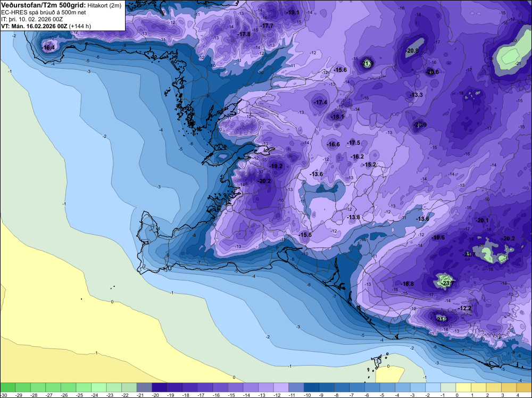Pick the -4 light blue legend swatch
This screenshot has height=398, width=532.
(402, 387)
